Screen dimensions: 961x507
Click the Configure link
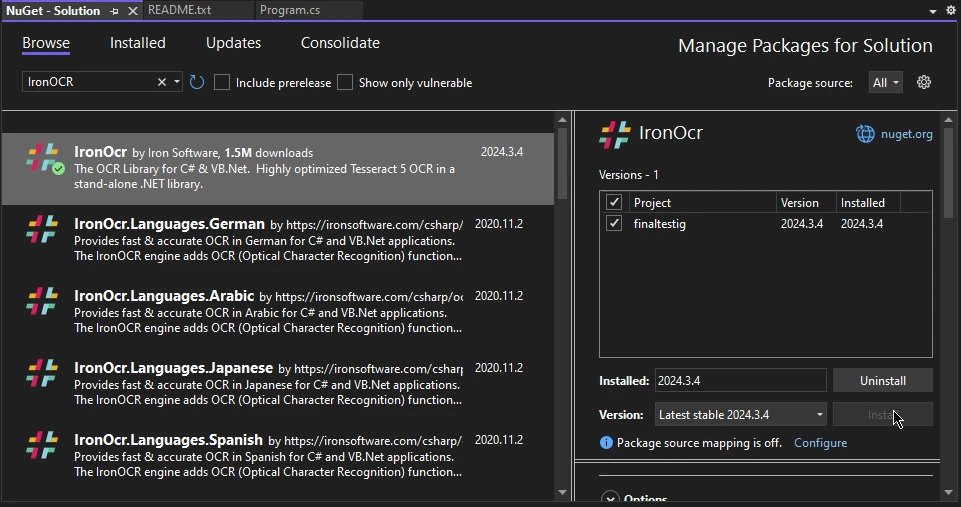820,442
